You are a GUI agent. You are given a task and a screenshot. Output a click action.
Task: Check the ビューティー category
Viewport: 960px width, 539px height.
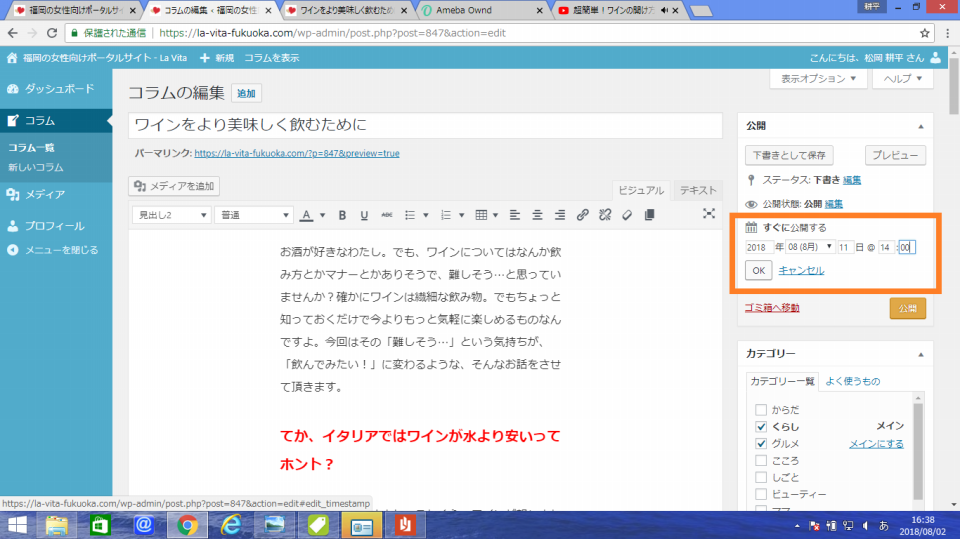(761, 494)
